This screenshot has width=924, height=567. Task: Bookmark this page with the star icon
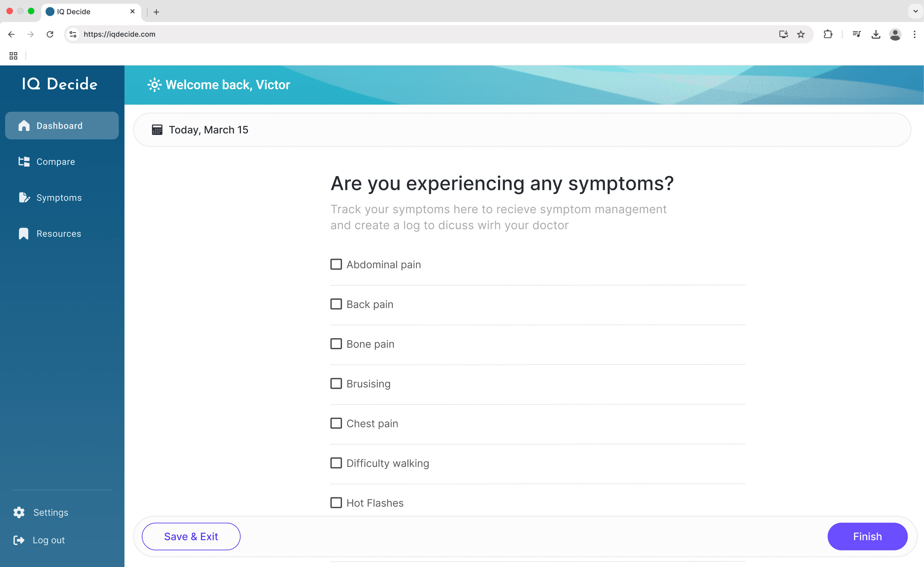[801, 35]
